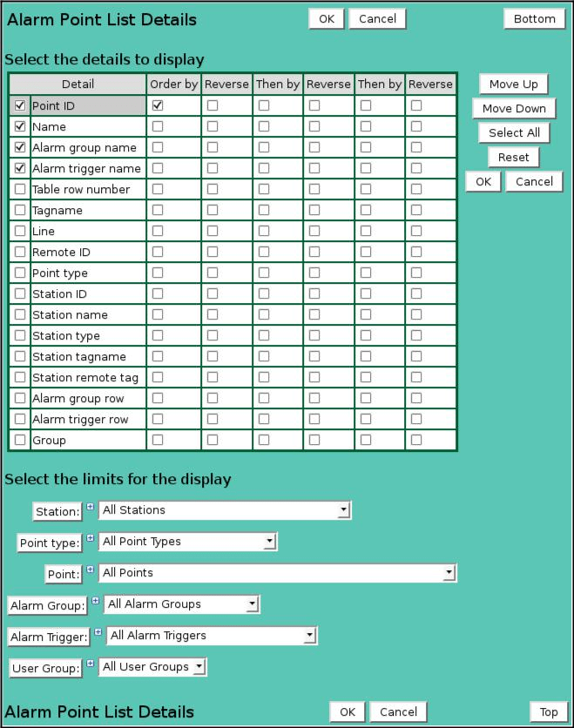Uncheck the Point ID detail checkbox

coord(20,105)
